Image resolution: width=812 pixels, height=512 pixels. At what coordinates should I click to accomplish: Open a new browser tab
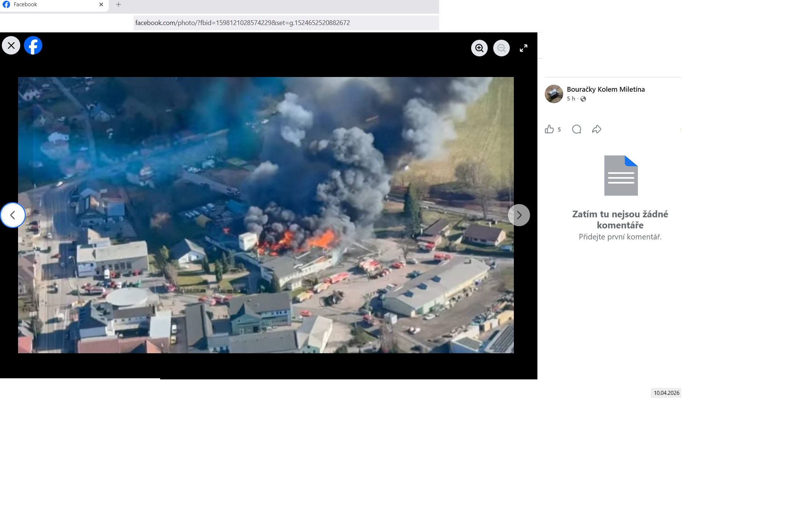coord(118,4)
